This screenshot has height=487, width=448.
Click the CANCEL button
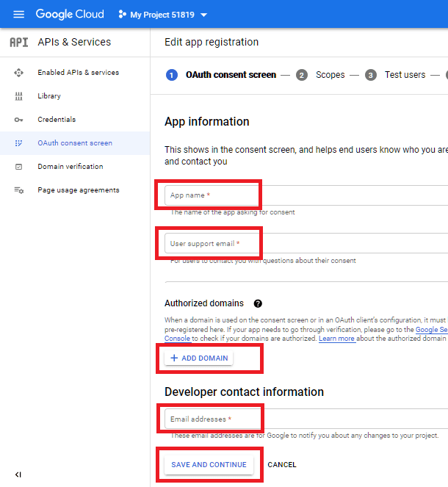(282, 465)
